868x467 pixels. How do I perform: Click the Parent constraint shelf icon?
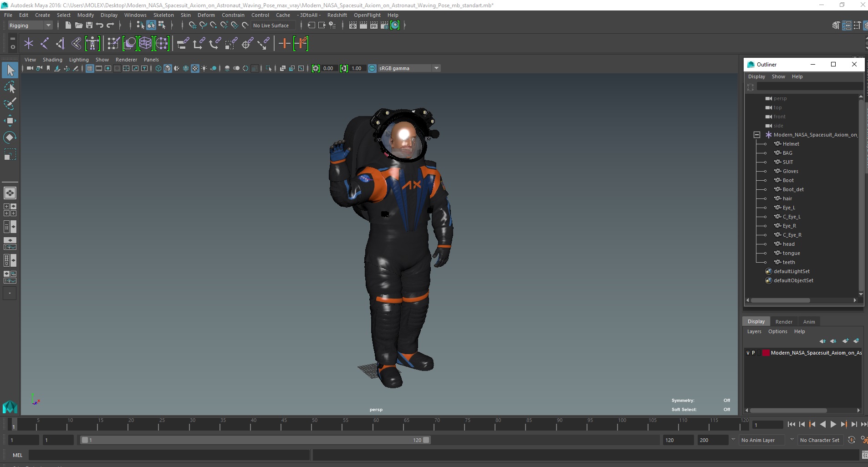pos(183,44)
